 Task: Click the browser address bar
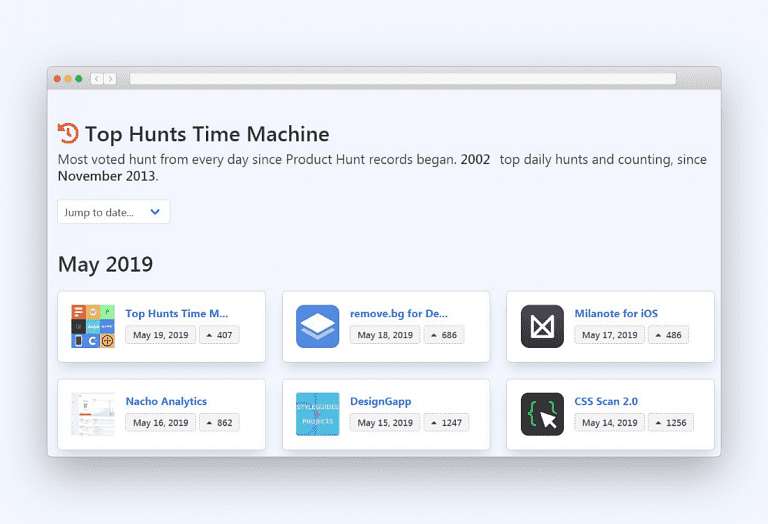tap(402, 79)
